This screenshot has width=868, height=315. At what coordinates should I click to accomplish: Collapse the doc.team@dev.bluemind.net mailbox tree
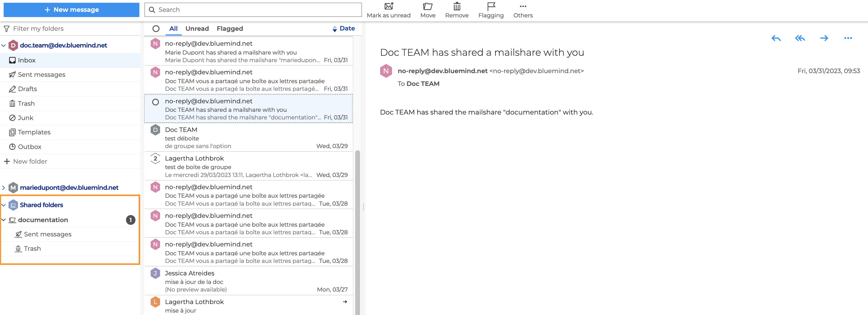(x=4, y=45)
